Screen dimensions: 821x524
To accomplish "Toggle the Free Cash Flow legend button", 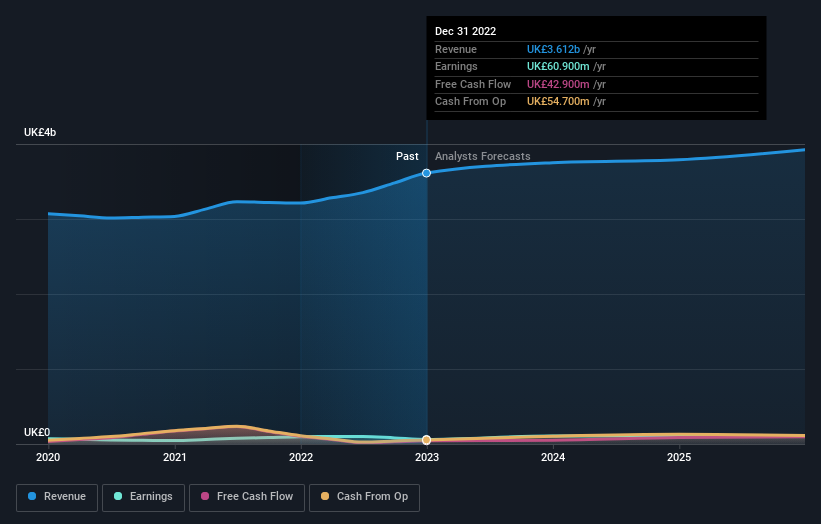I will (x=247, y=497).
